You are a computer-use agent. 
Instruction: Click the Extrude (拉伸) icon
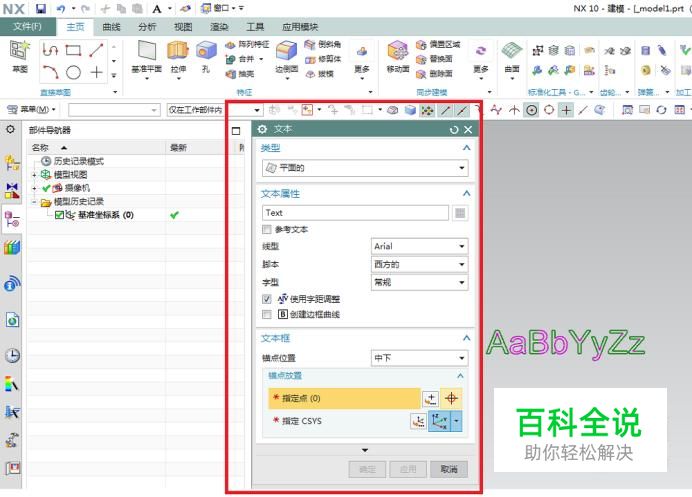pos(178,50)
